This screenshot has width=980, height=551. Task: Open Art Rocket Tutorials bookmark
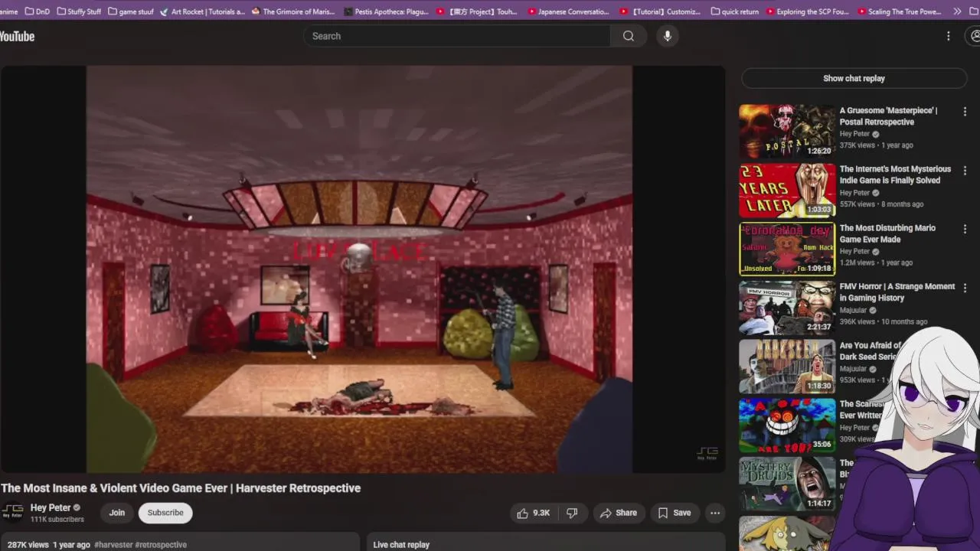click(202, 11)
